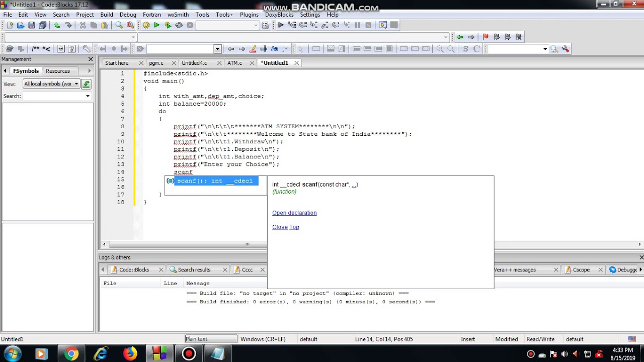
Task: Undo the last edit
Action: click(x=57, y=25)
